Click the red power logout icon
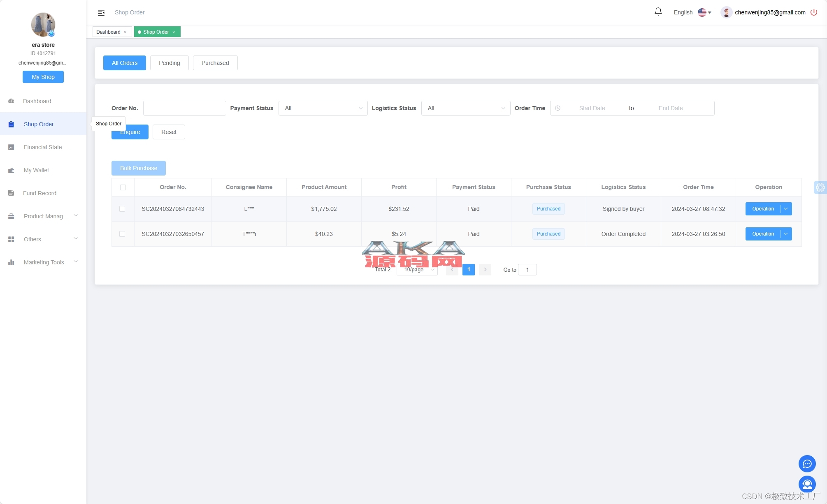827x504 pixels. (813, 12)
